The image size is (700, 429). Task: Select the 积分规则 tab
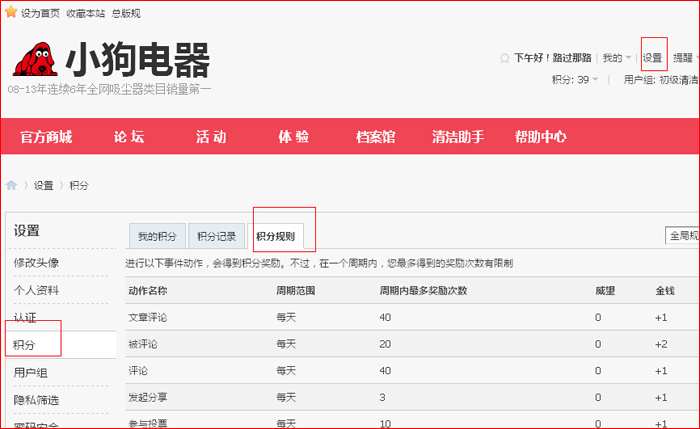[275, 237]
